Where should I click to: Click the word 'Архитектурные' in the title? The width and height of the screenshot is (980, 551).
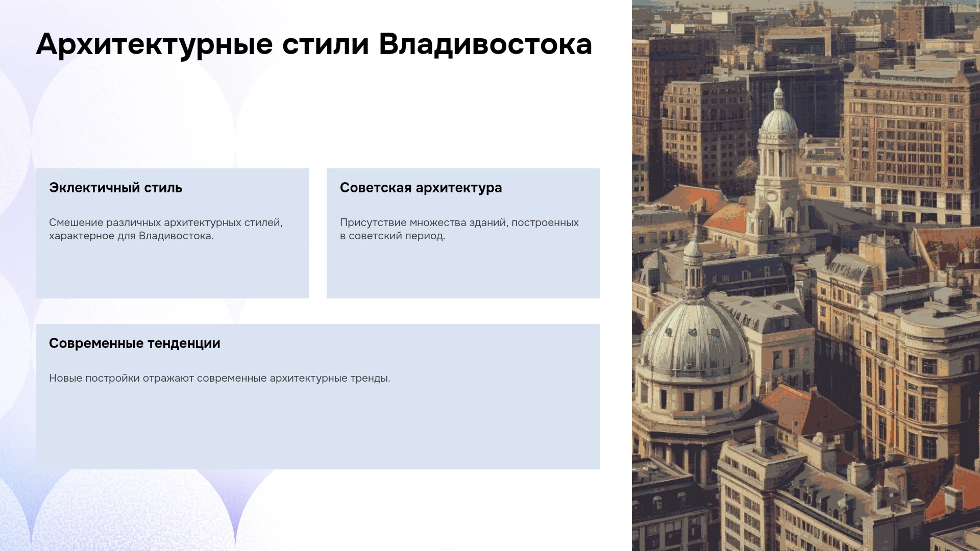tap(154, 44)
